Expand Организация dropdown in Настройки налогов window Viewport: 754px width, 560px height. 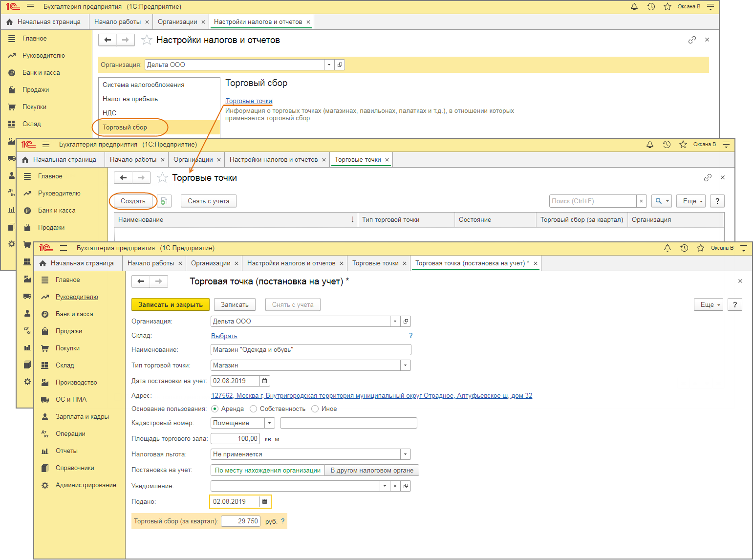[x=329, y=65]
